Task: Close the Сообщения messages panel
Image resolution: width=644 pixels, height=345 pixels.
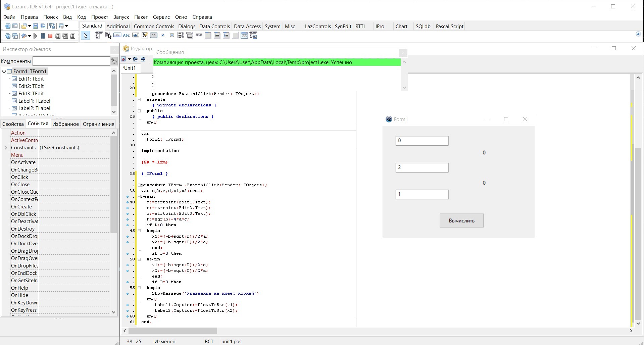Action: tap(403, 52)
